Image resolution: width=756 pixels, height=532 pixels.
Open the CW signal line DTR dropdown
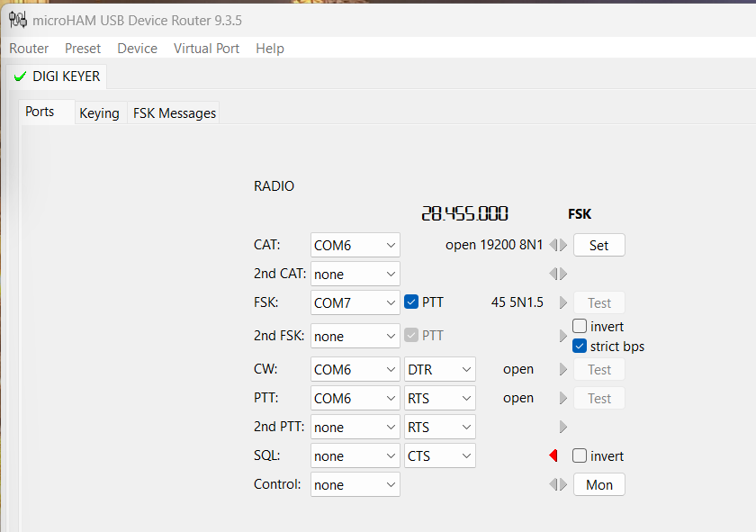click(439, 370)
